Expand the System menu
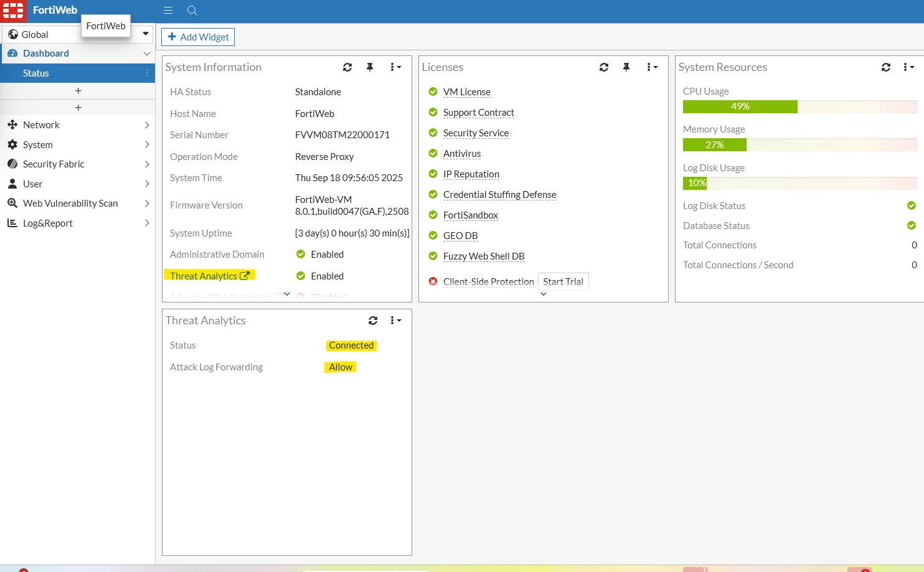Image resolution: width=924 pixels, height=572 pixels. 147,144
